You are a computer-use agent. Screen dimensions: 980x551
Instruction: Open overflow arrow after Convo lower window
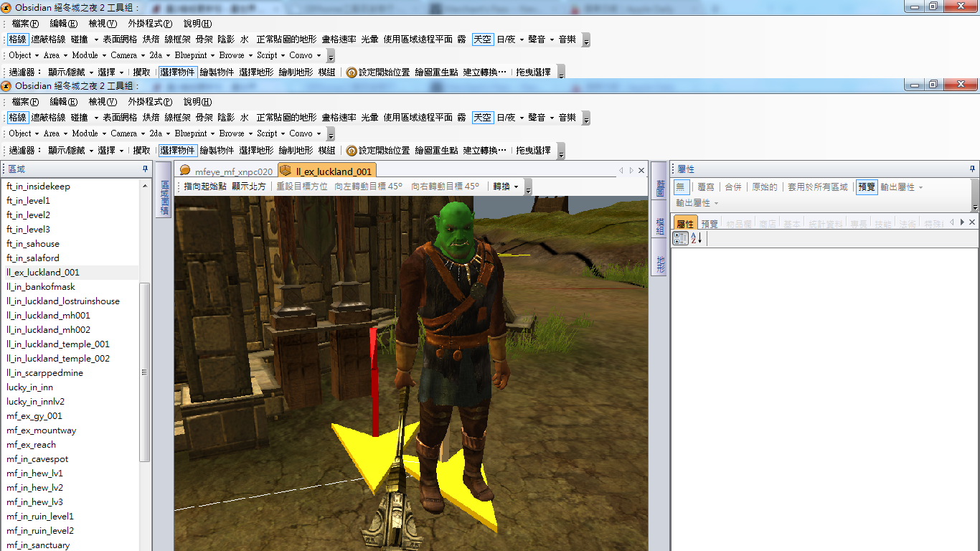(x=330, y=134)
